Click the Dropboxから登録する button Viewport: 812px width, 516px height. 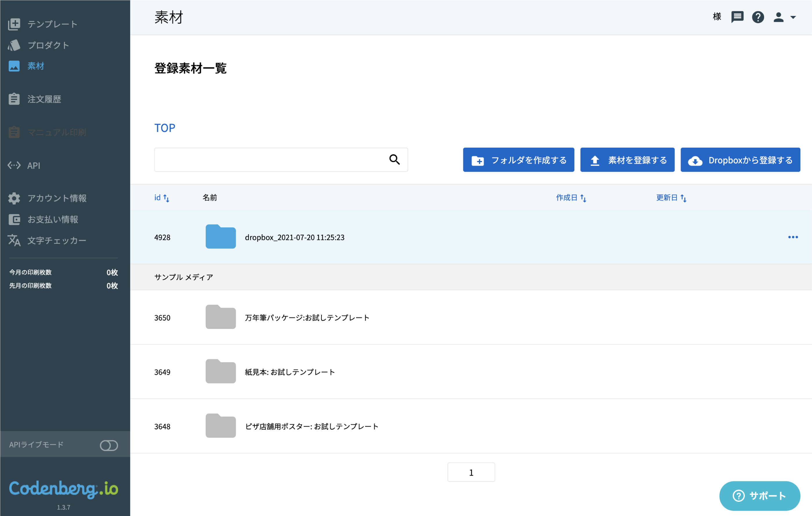pyautogui.click(x=740, y=160)
